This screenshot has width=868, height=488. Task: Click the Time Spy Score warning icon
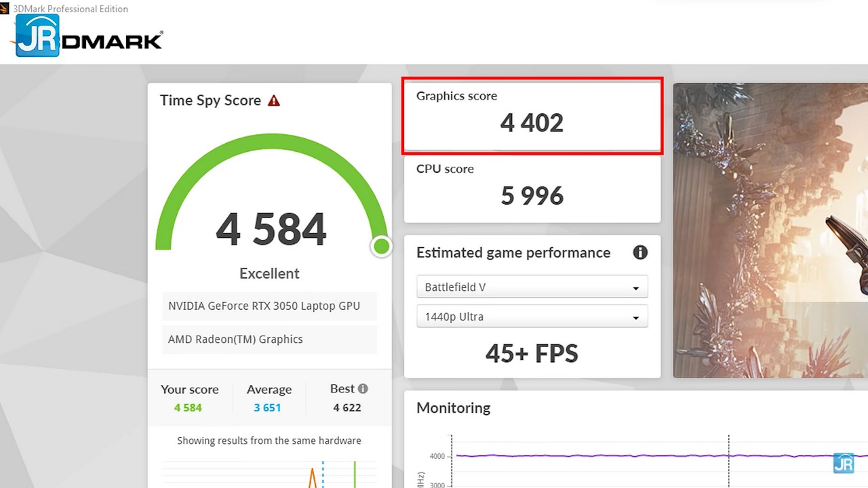pyautogui.click(x=274, y=101)
